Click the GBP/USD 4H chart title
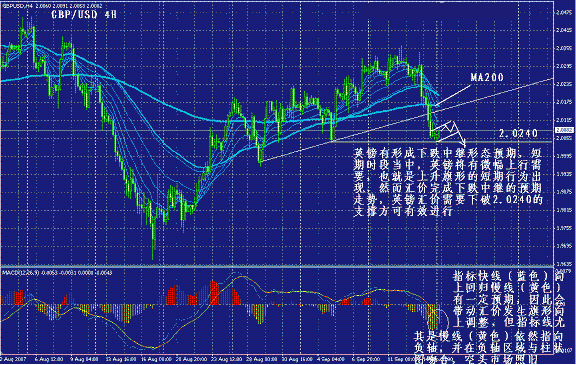Screen dimensions: 576x365 click(84, 15)
